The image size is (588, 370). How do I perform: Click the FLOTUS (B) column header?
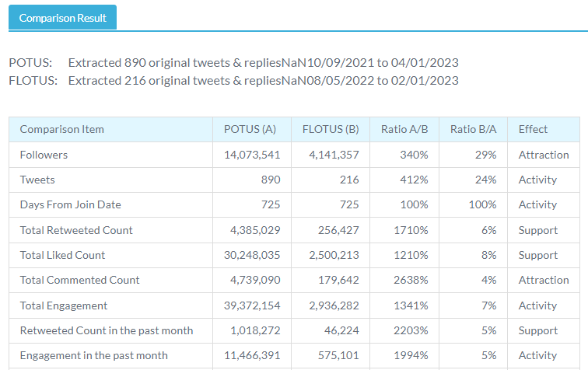331,129
